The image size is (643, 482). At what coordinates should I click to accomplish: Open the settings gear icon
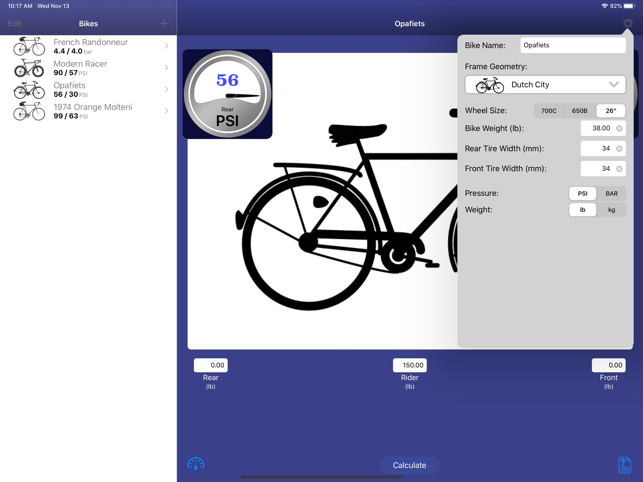pos(627,23)
